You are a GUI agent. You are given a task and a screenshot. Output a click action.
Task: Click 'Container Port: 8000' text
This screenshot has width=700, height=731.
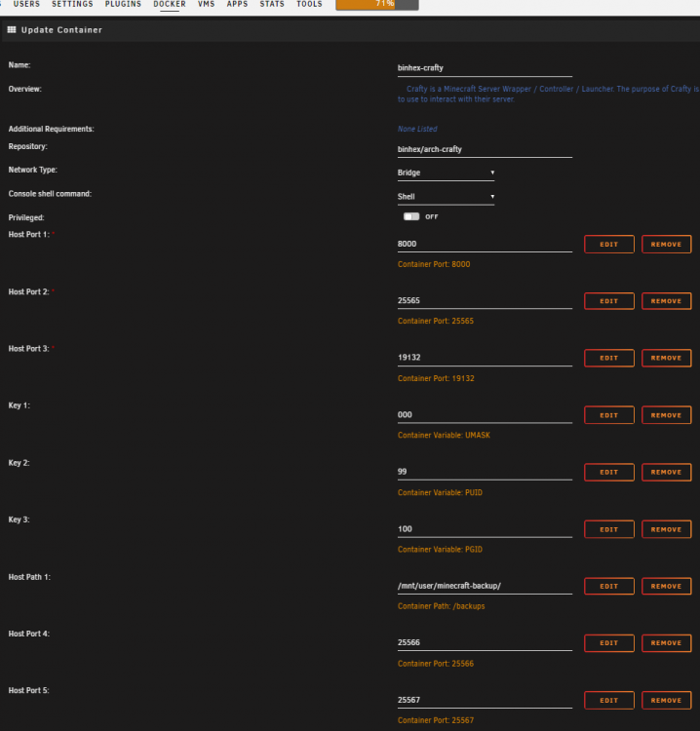point(434,264)
